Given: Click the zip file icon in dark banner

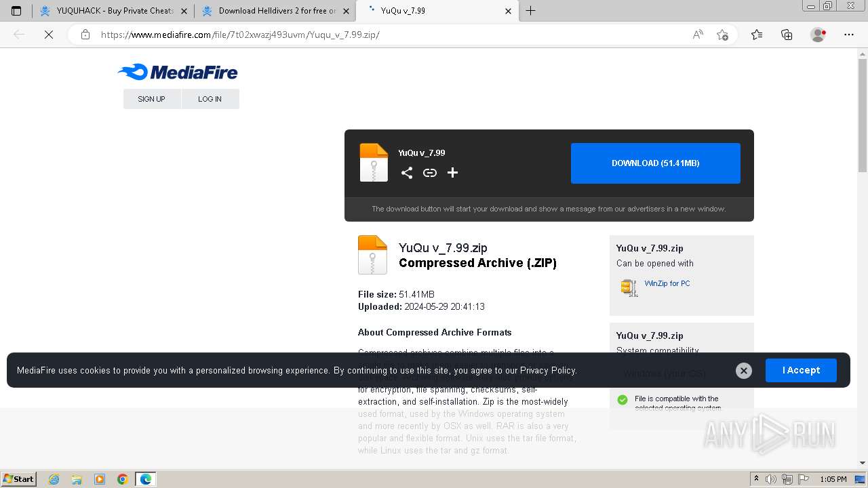Looking at the screenshot, I should tap(374, 163).
